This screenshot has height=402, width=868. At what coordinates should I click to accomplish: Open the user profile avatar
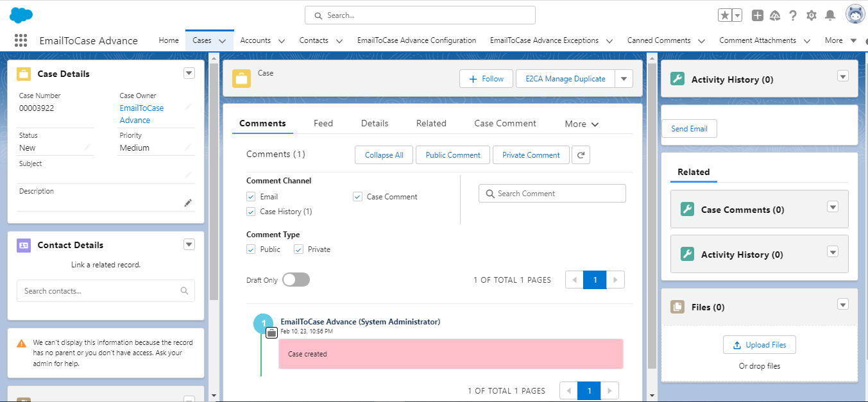coord(855,14)
